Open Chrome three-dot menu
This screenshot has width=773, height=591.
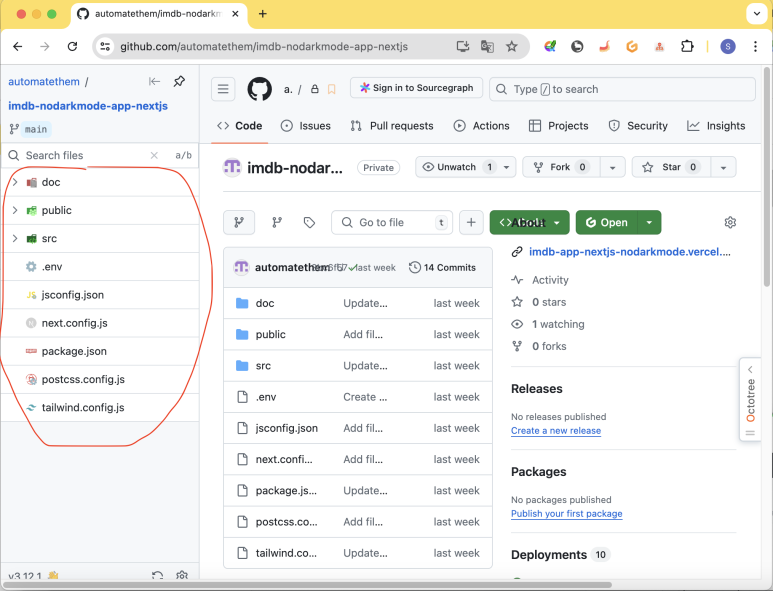tap(755, 46)
